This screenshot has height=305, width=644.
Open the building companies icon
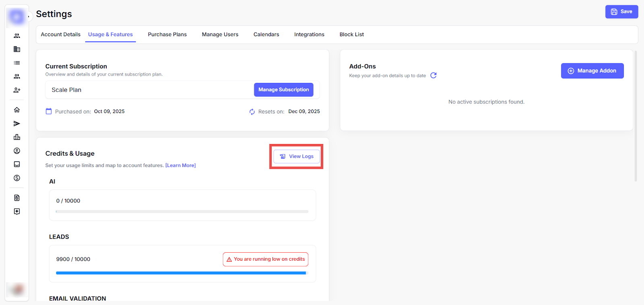coord(17,49)
